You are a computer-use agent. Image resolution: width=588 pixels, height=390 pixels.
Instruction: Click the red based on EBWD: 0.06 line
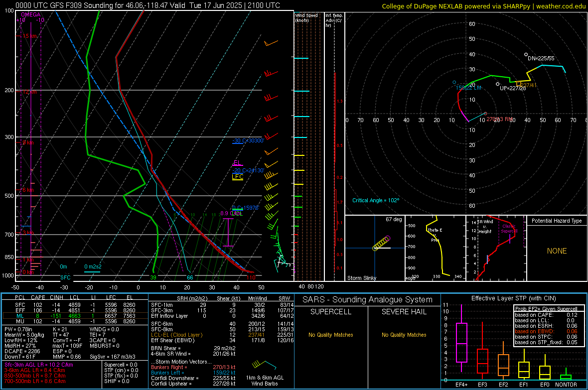click(x=546, y=331)
